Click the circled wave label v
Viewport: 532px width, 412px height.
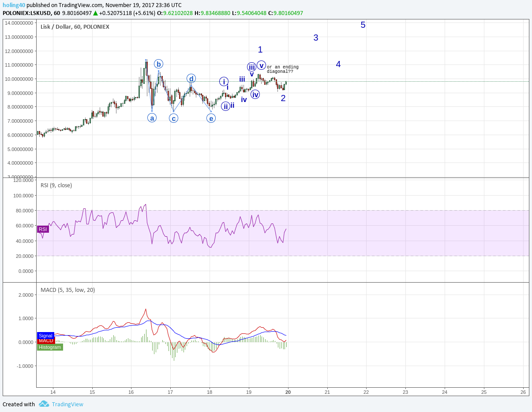click(x=261, y=65)
